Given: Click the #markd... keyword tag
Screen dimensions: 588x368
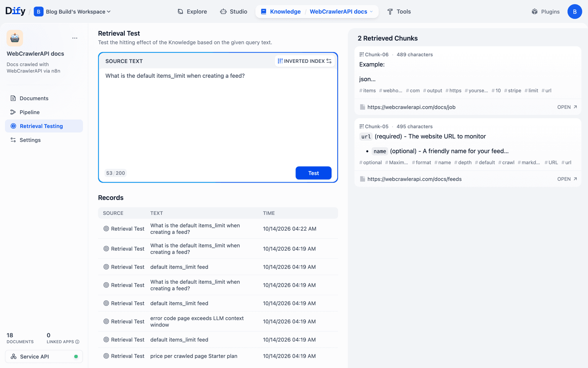Looking at the screenshot, I should [x=529, y=163].
